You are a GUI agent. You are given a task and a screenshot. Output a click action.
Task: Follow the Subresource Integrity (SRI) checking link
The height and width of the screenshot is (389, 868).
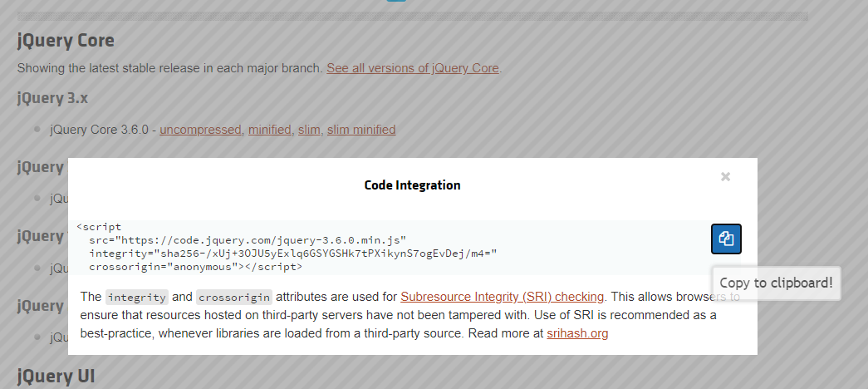(x=502, y=297)
